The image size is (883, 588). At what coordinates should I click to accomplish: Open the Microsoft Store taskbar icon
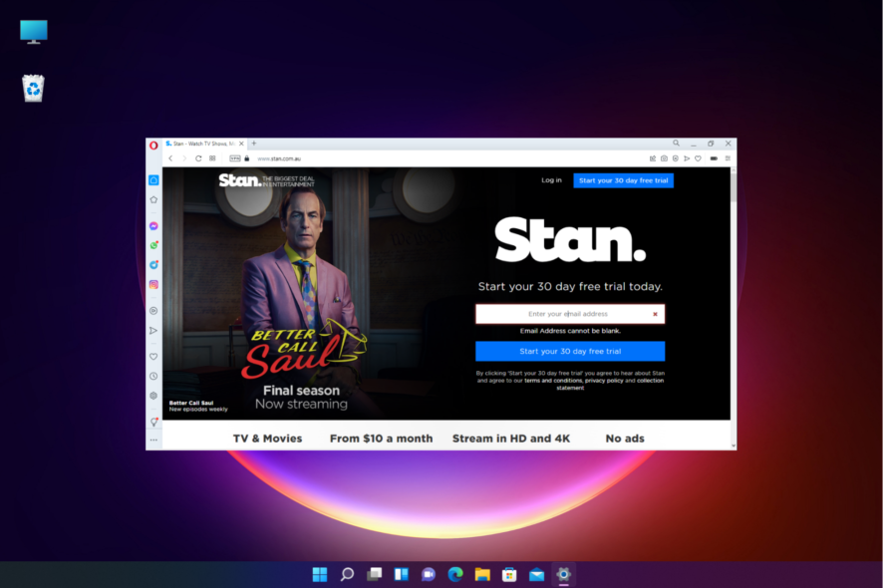point(509,574)
